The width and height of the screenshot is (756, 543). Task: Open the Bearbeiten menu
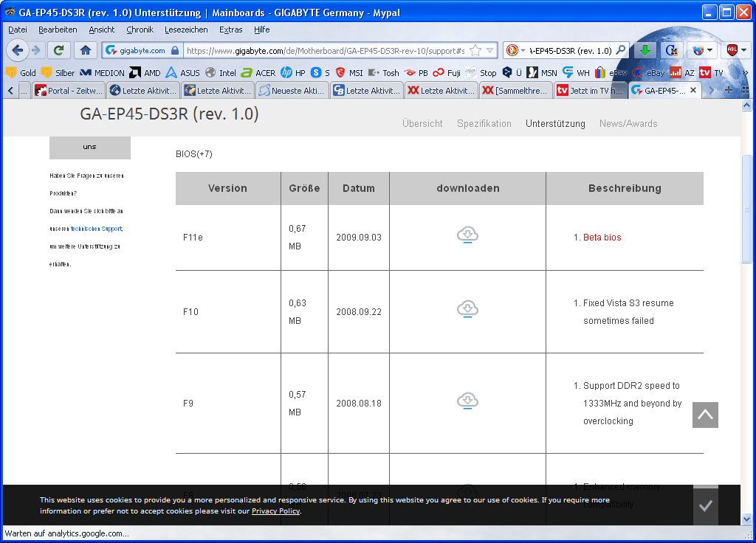[58, 30]
